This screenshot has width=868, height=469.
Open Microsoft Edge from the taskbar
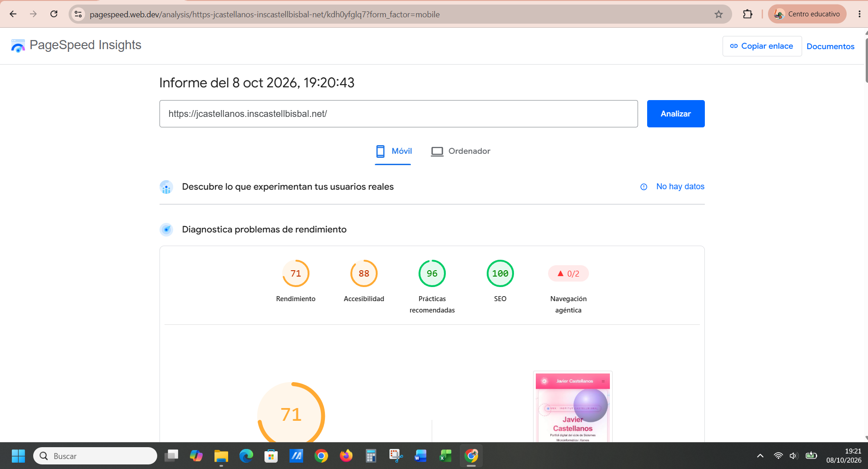pyautogui.click(x=246, y=456)
